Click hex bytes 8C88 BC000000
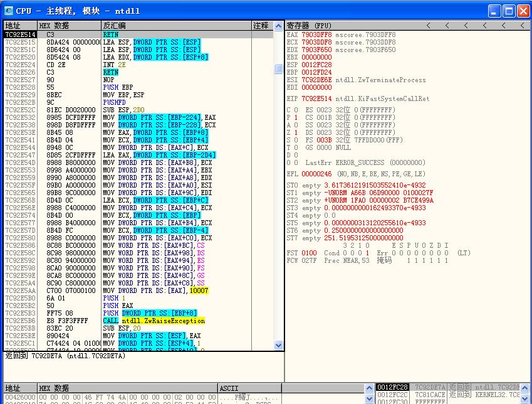Image resolution: width=532 pixels, height=404 pixels. tap(71, 245)
